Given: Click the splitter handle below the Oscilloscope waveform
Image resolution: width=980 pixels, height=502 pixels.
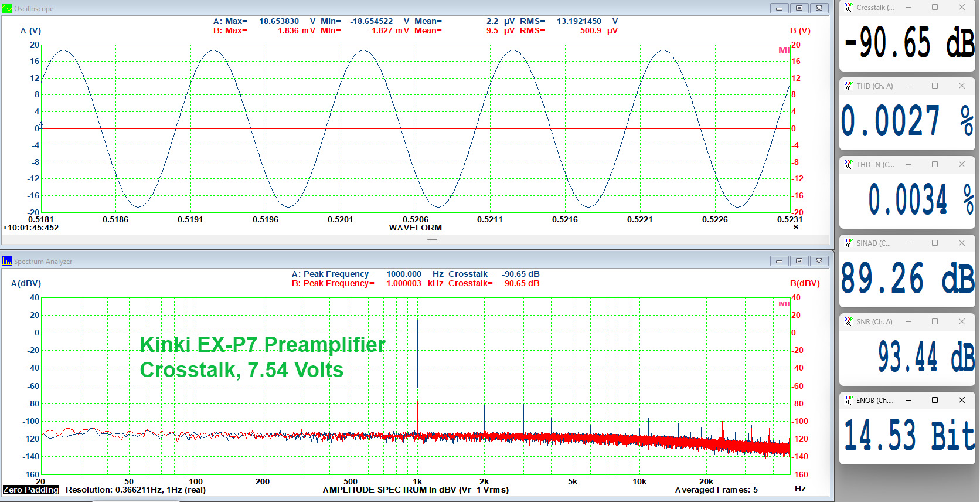Looking at the screenshot, I should [433, 239].
